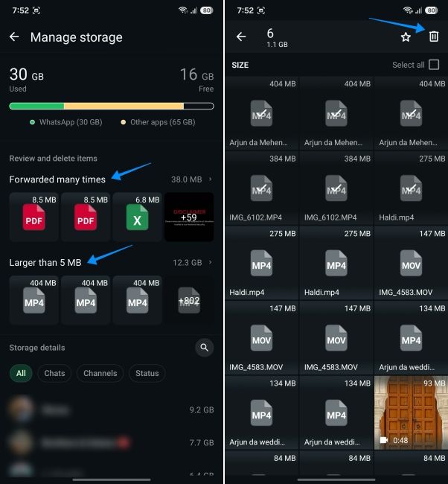Image resolution: width=448 pixels, height=484 pixels.
Task: Tap the SIZE sort label
Action: (240, 65)
